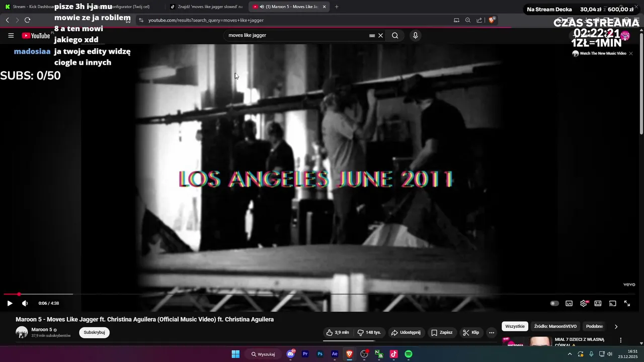Open Brave browser taskbar icon
Viewport: 644px width, 362px height.
[x=349, y=354]
